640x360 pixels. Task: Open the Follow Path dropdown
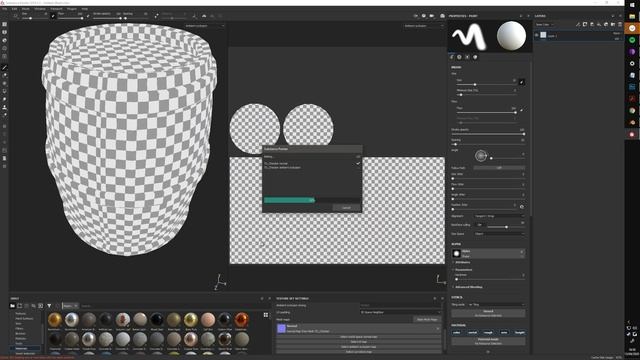click(499, 168)
